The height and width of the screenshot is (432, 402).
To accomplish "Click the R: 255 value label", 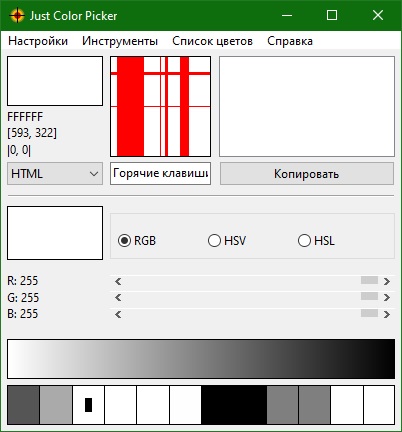I will tap(23, 281).
